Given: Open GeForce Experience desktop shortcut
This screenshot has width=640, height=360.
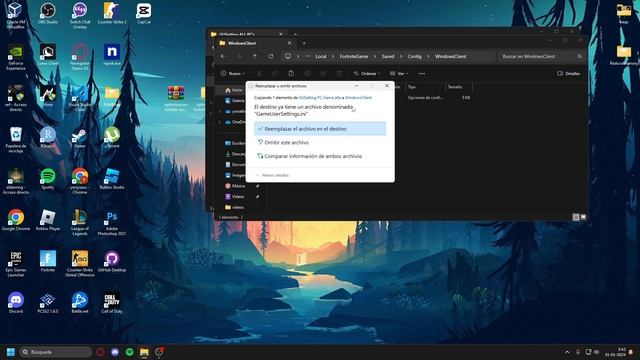Looking at the screenshot, I should [x=16, y=57].
